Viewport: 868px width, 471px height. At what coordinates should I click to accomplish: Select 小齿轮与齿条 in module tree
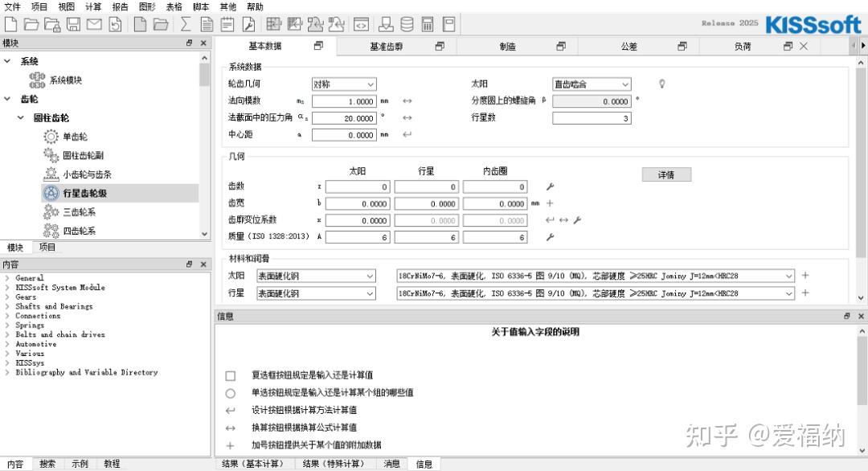[87, 174]
